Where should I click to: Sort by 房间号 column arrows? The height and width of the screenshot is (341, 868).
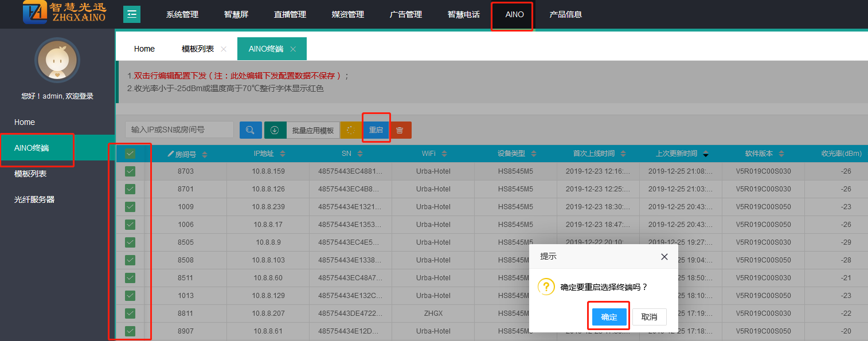205,154
